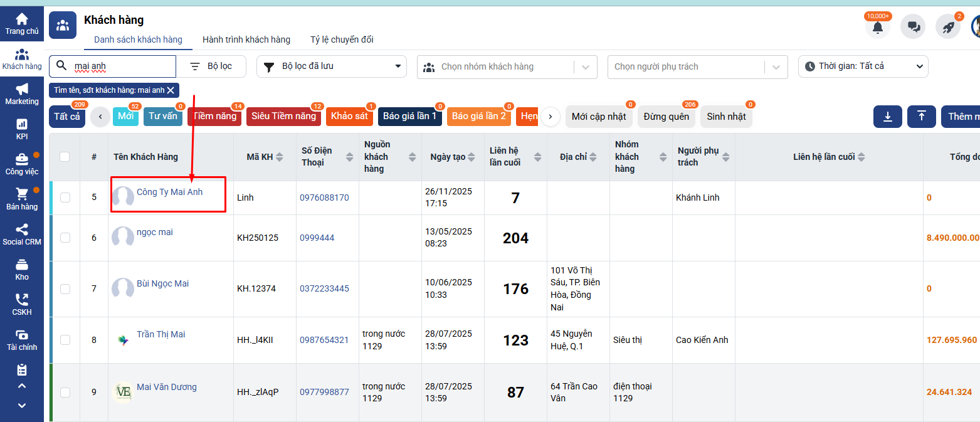Tick the checkbox for Công Ty Mai Anh
Viewport: 980px width, 422px height.
coord(65,198)
